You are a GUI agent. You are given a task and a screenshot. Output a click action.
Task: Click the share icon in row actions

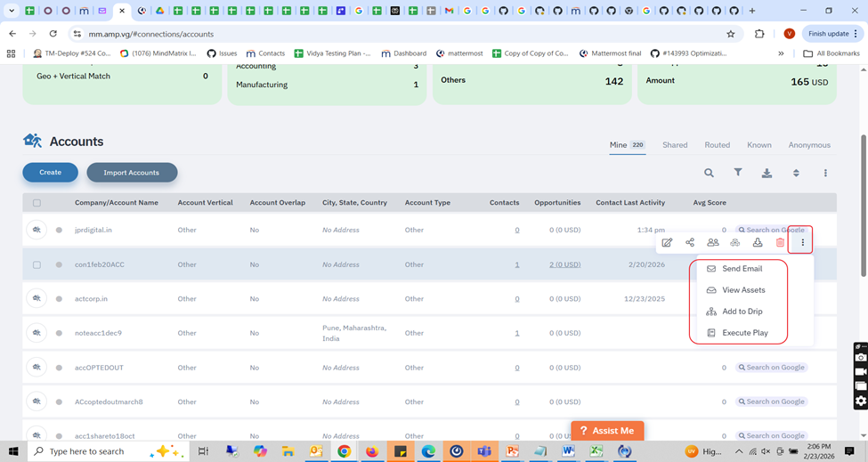coord(690,242)
